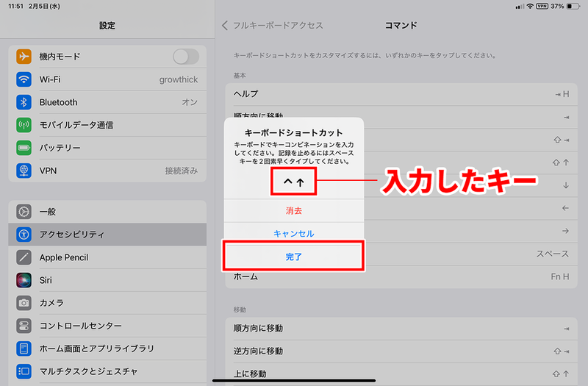Toggle the 機内モード switch
Screen dimensions: 588x386
pos(186,57)
